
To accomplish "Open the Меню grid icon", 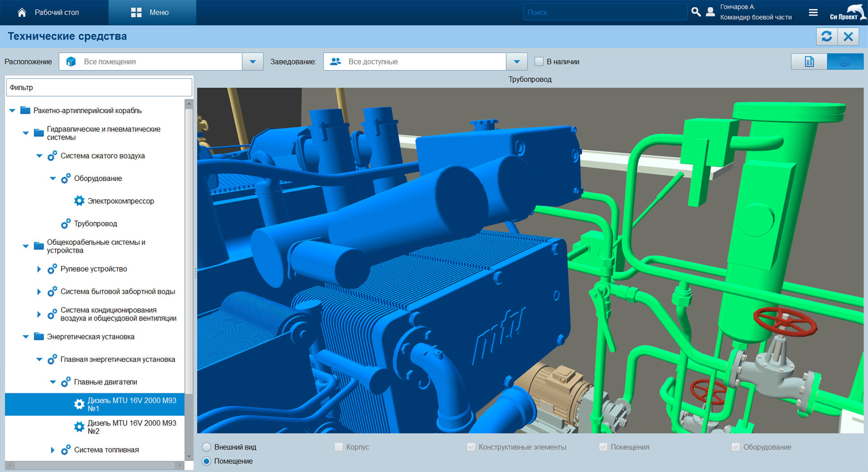I will pos(136,12).
